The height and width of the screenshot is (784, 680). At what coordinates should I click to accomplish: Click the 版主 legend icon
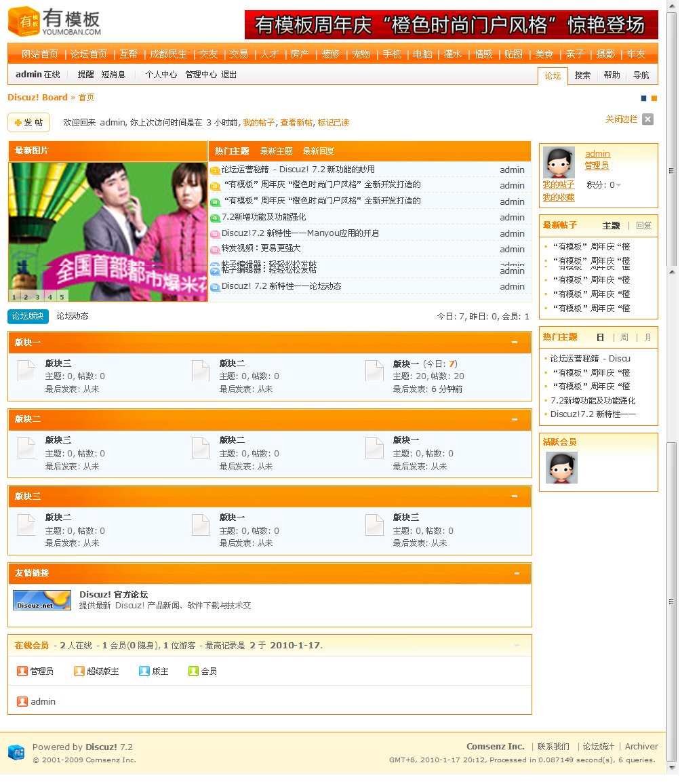[144, 671]
